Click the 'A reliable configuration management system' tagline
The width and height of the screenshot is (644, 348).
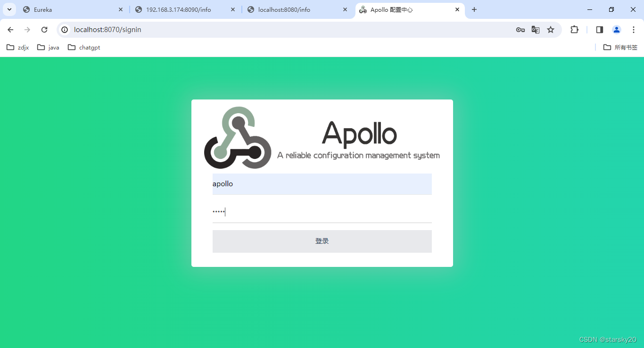click(358, 156)
